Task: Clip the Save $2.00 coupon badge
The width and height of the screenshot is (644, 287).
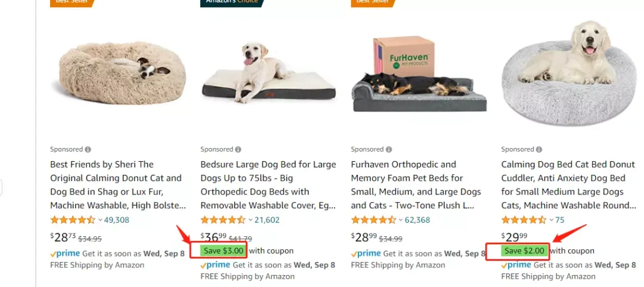Action: [x=525, y=251]
